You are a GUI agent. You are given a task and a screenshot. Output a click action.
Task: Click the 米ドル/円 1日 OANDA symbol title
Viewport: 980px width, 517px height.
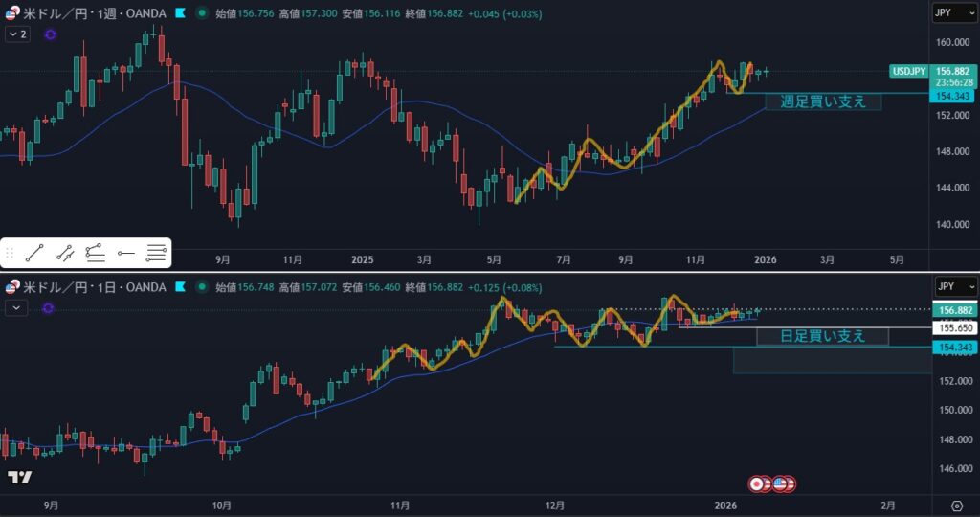94,287
